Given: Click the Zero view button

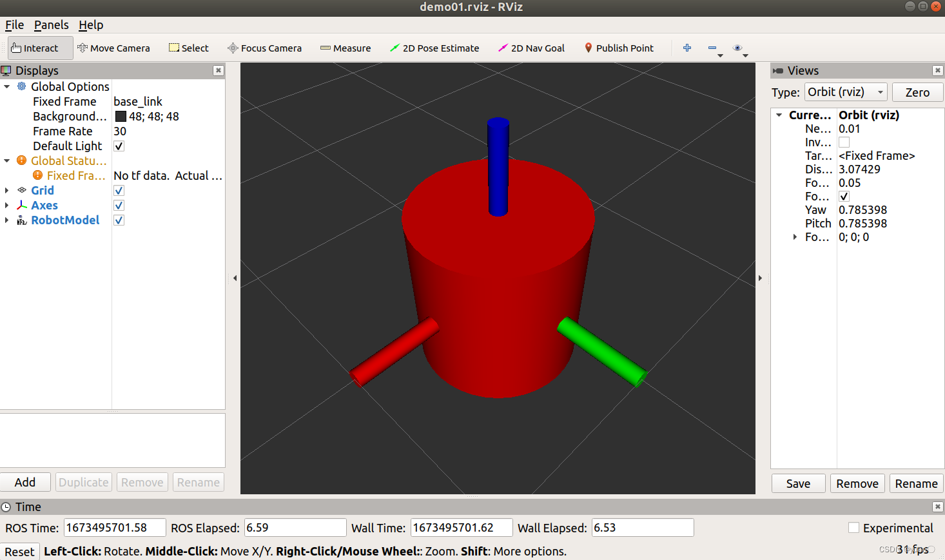Looking at the screenshot, I should click(x=917, y=92).
